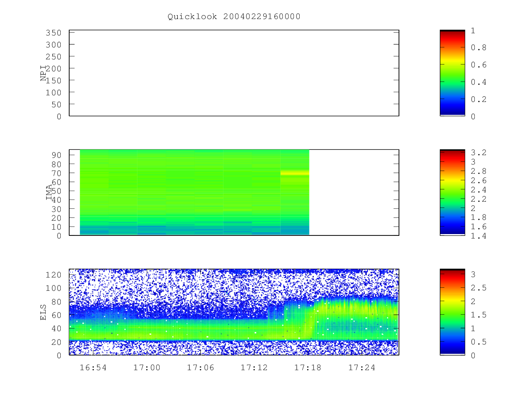This screenshot has width=532, height=399.
Task: Click the 0.6 label on NPI colorbar
Action: click(x=478, y=65)
